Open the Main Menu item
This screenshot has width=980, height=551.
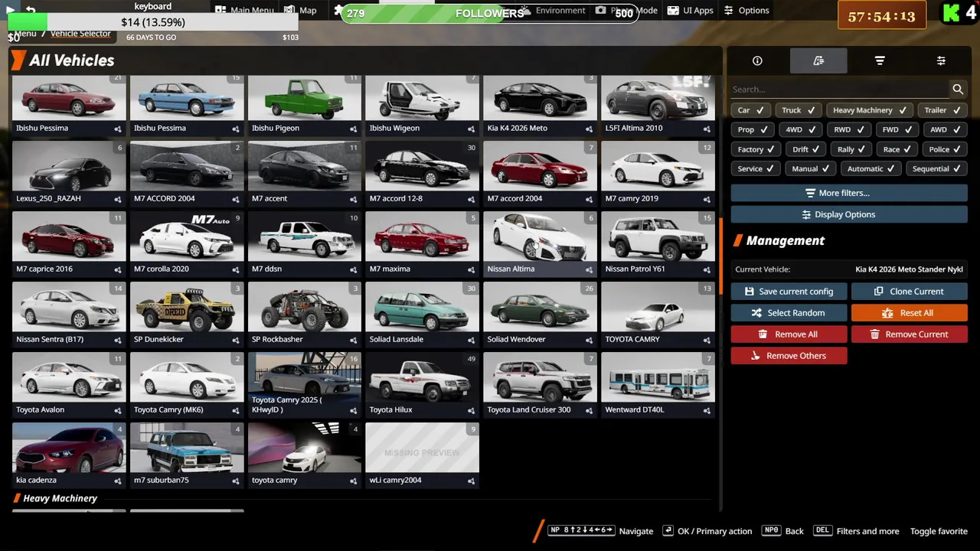[243, 11]
